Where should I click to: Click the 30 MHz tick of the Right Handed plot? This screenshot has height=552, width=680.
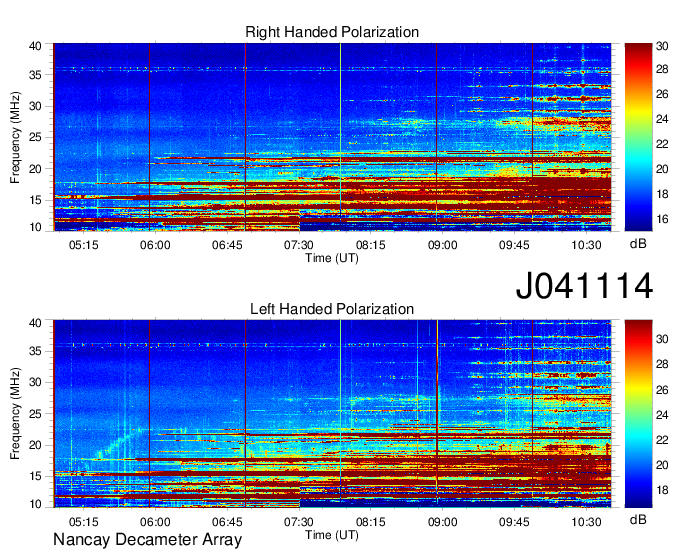[35, 106]
